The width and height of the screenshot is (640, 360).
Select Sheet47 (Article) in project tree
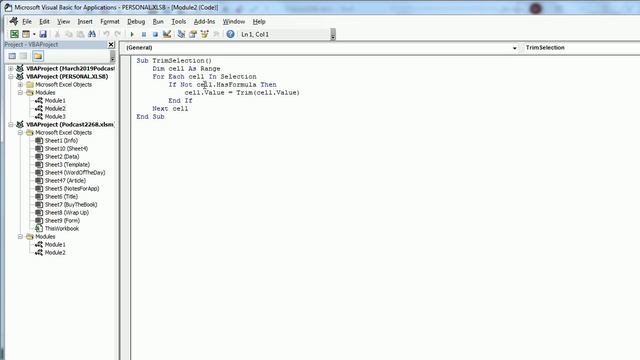point(65,180)
